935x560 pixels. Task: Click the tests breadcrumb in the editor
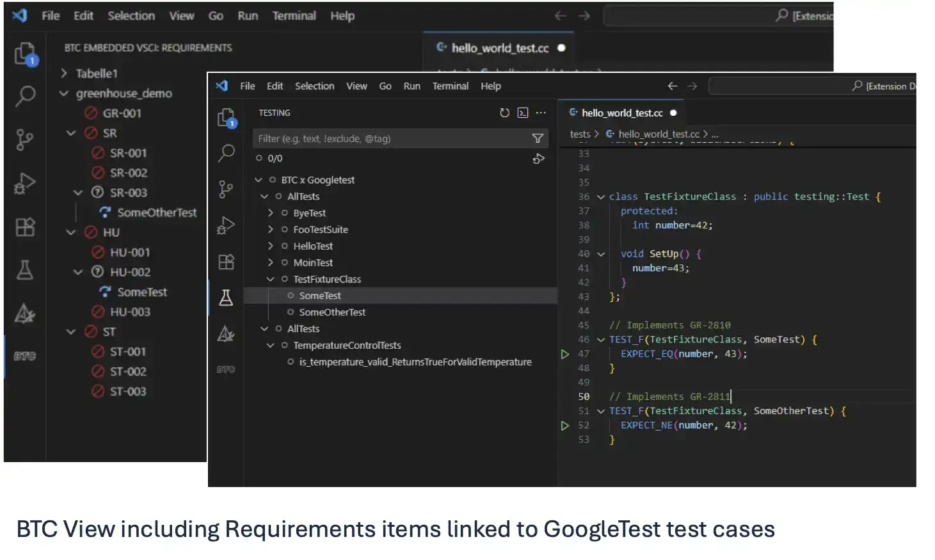(x=580, y=134)
